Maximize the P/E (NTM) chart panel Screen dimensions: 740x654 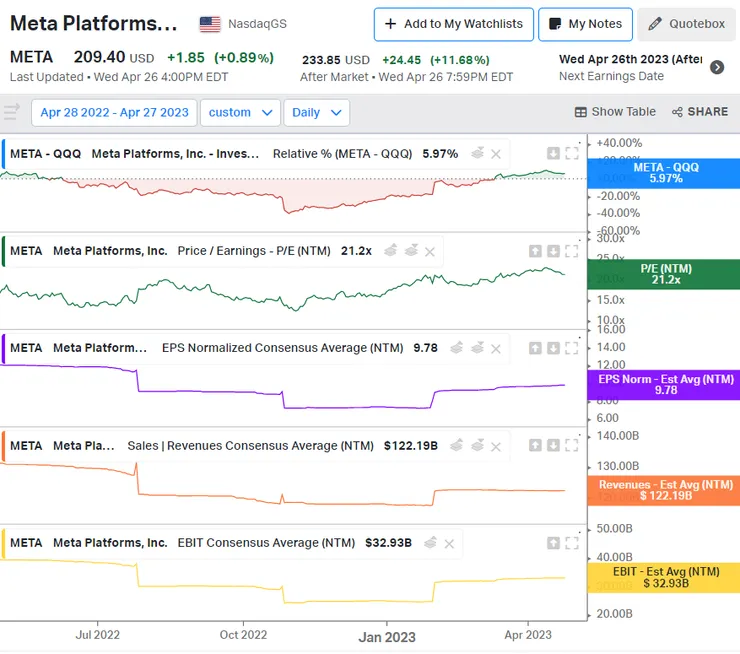coord(572,251)
